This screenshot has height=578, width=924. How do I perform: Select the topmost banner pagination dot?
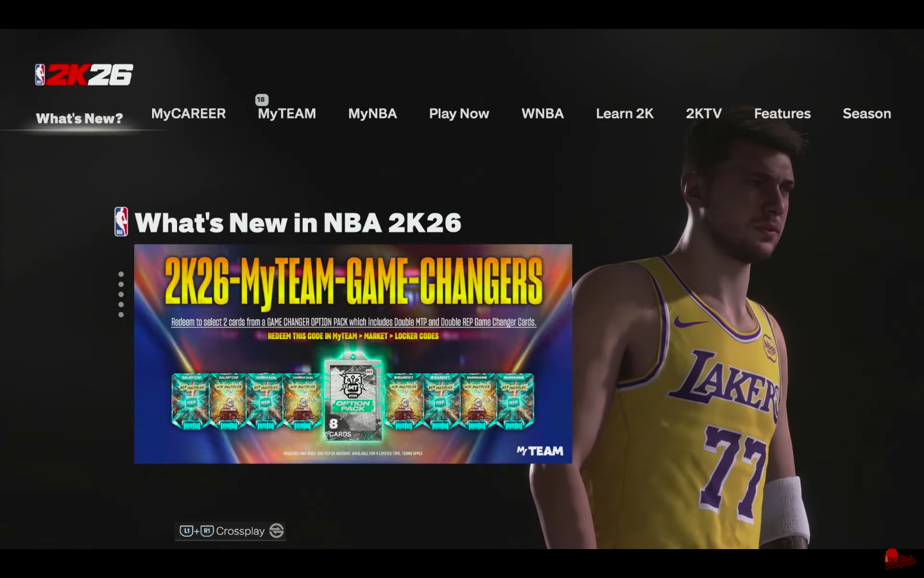(x=121, y=274)
